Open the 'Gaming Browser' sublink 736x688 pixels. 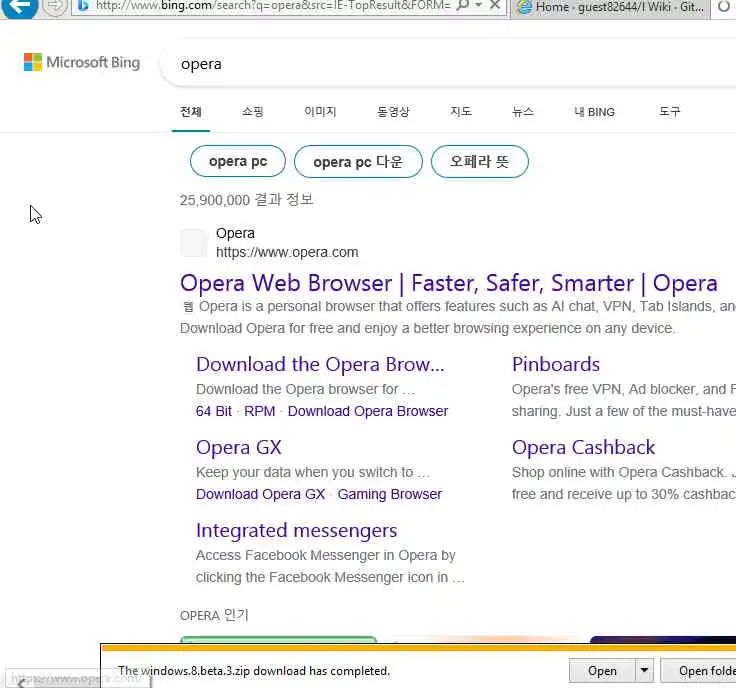tap(390, 495)
